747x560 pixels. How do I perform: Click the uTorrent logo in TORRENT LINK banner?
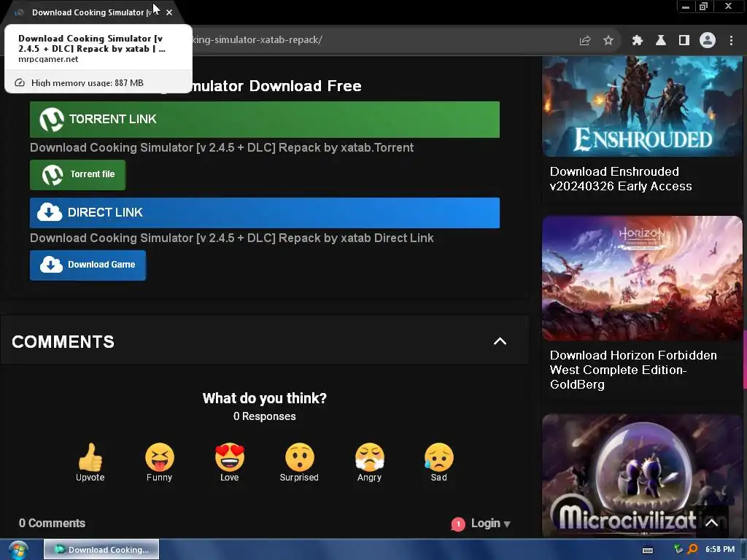coord(52,119)
